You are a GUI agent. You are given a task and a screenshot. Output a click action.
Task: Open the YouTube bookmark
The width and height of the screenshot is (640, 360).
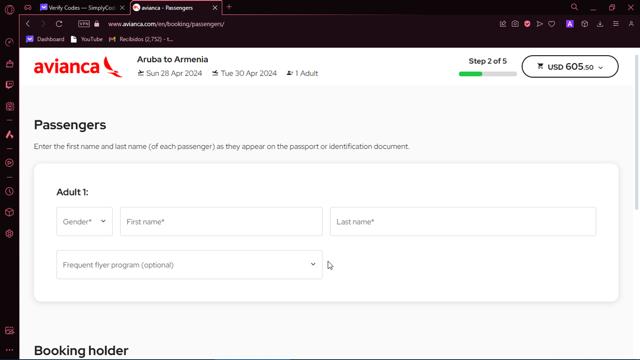[x=87, y=39]
